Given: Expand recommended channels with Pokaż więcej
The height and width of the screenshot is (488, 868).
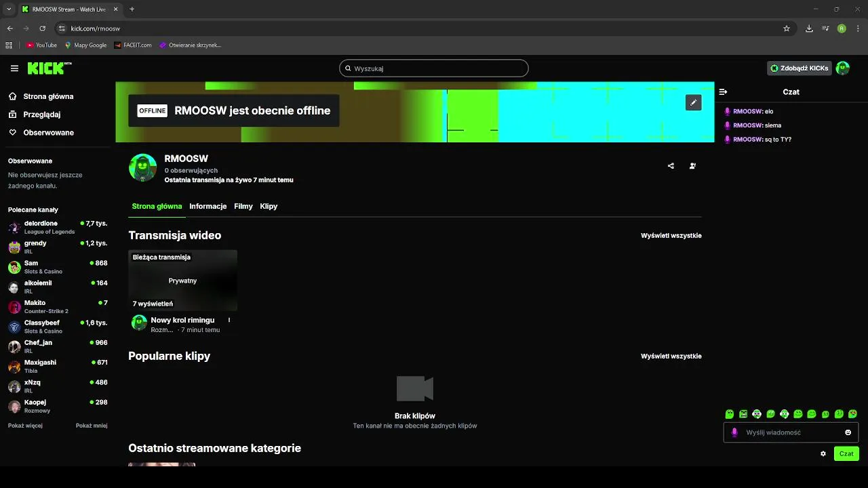Looking at the screenshot, I should [x=25, y=426].
